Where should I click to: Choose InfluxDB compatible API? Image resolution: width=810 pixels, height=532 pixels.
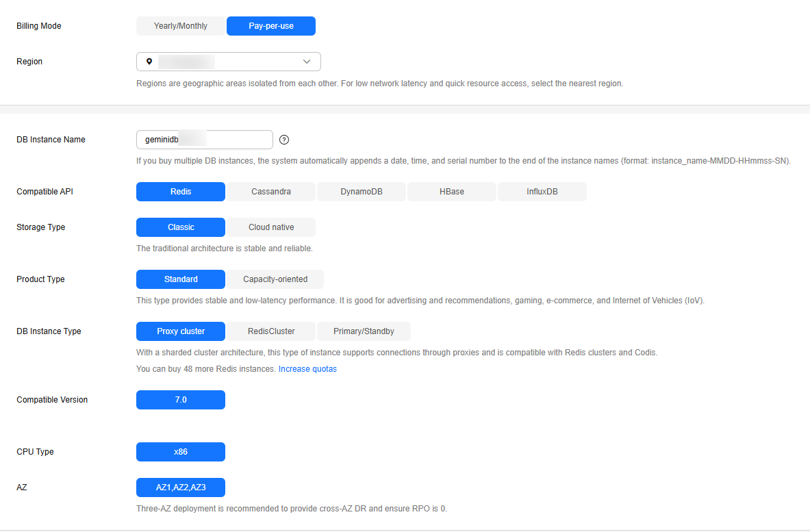click(542, 192)
